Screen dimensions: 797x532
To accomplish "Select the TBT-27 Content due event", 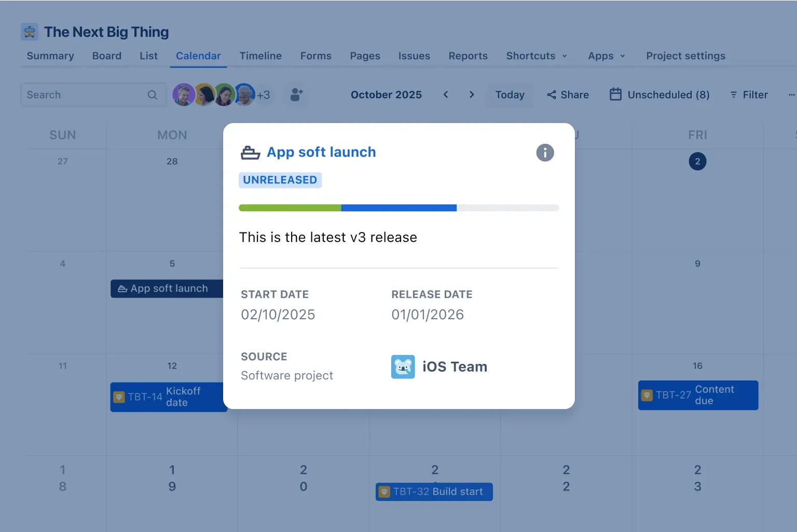I will point(697,395).
